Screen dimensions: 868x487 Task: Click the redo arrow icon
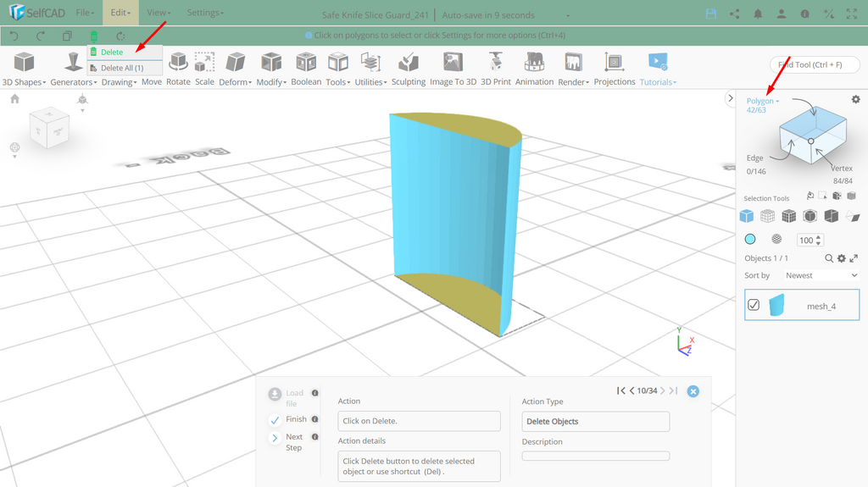click(41, 36)
